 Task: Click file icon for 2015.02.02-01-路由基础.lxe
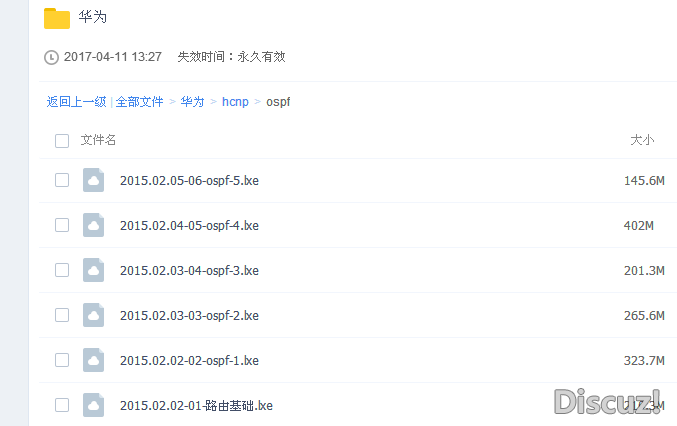point(93,404)
